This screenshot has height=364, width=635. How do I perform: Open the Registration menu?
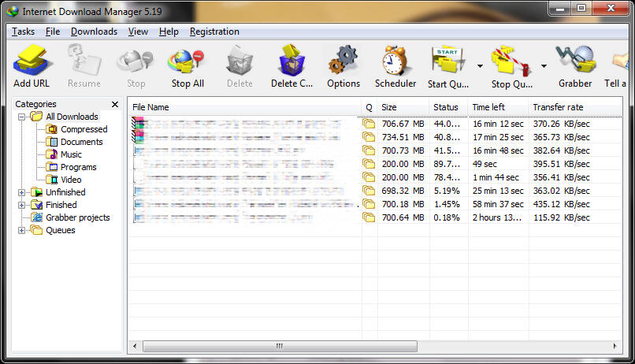tap(214, 32)
